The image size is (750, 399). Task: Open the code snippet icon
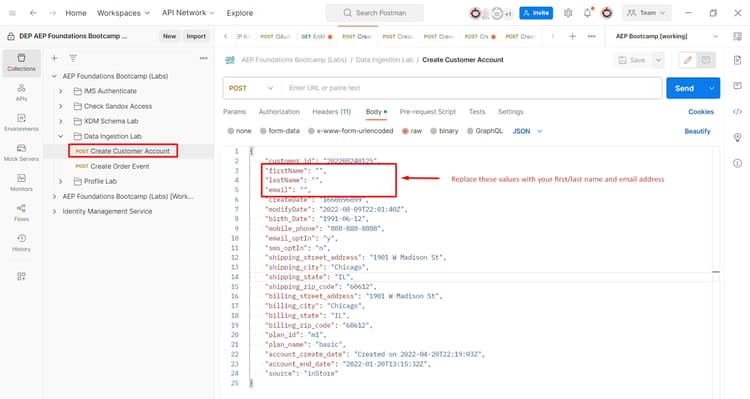pos(738,111)
